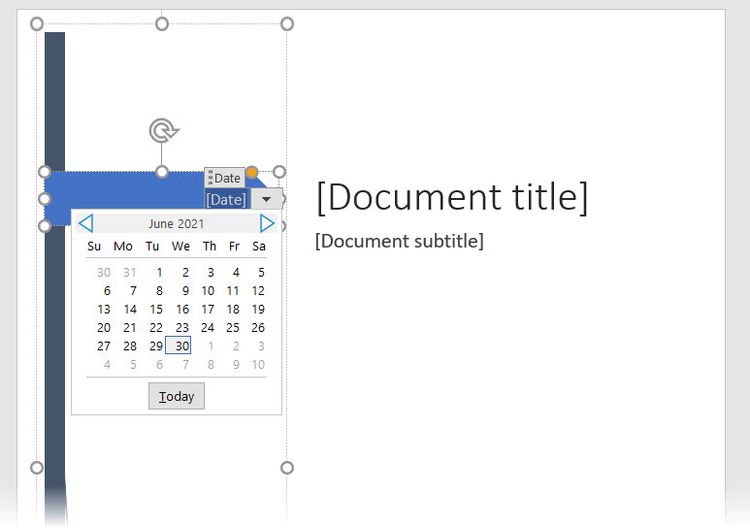Pick the black 2 in June's first week
Viewport: 750px width, 528px height.
185,273
